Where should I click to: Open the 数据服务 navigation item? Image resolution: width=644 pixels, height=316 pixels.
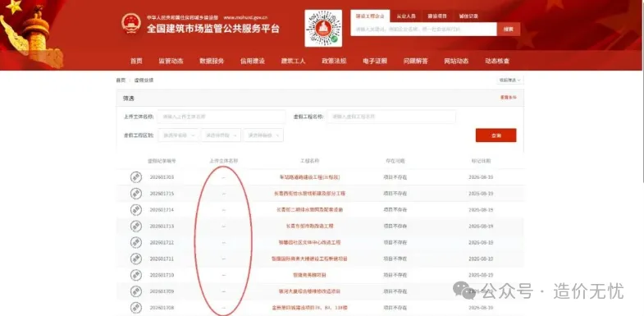coord(212,62)
